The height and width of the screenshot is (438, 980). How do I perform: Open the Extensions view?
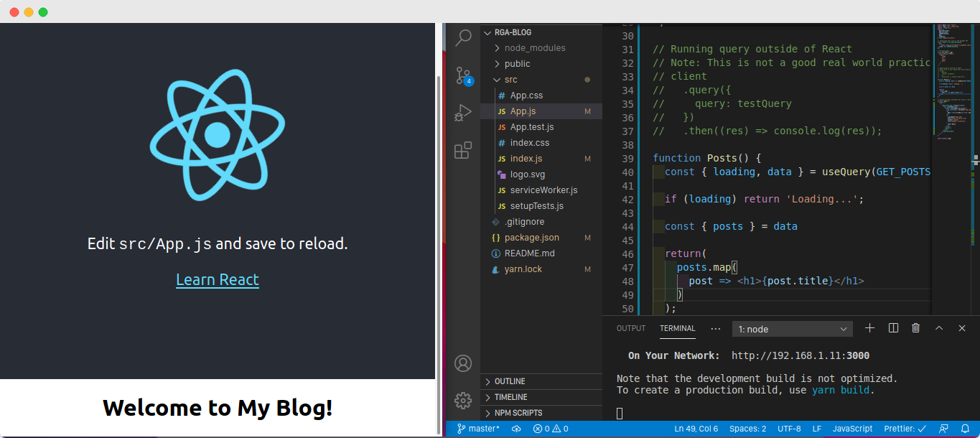click(463, 150)
